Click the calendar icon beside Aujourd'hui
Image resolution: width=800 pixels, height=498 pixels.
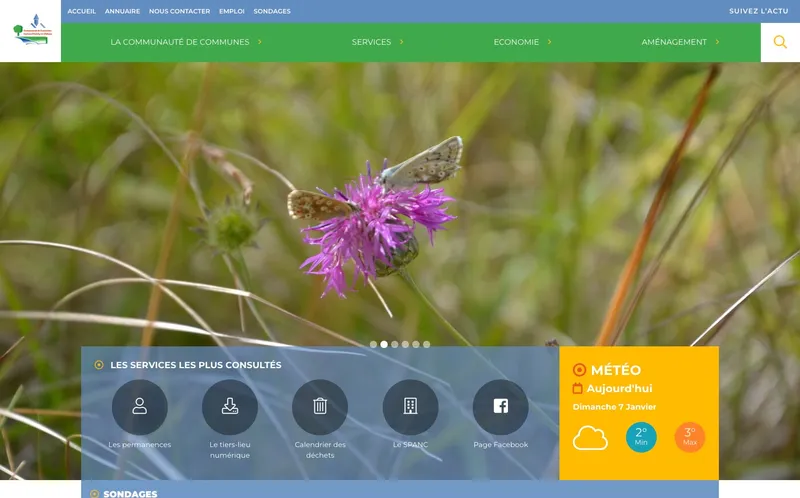(x=577, y=389)
